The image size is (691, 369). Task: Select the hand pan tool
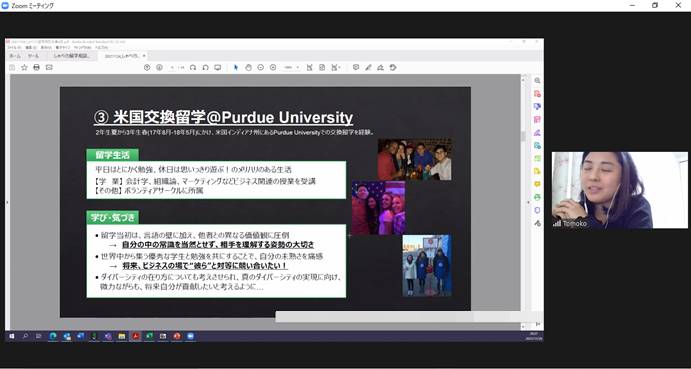coord(248,67)
